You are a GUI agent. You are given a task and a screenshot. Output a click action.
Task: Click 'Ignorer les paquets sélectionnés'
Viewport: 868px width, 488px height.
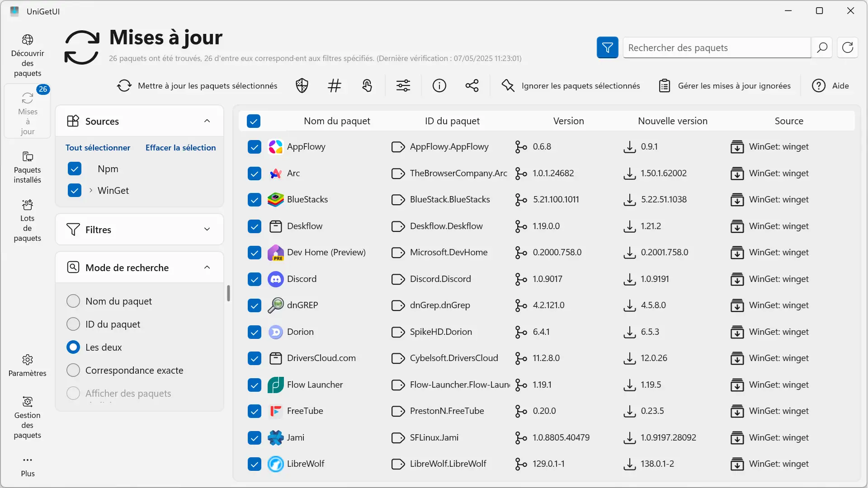pyautogui.click(x=571, y=86)
